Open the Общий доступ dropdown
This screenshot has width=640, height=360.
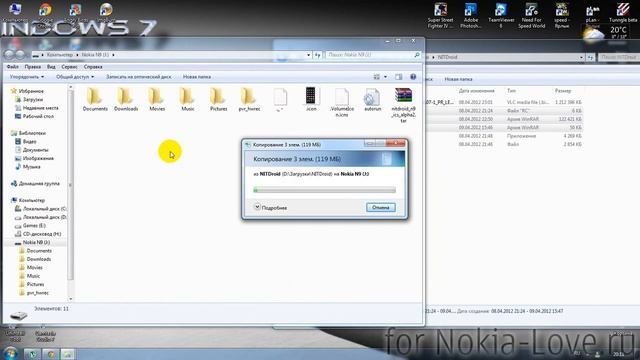click(75, 77)
